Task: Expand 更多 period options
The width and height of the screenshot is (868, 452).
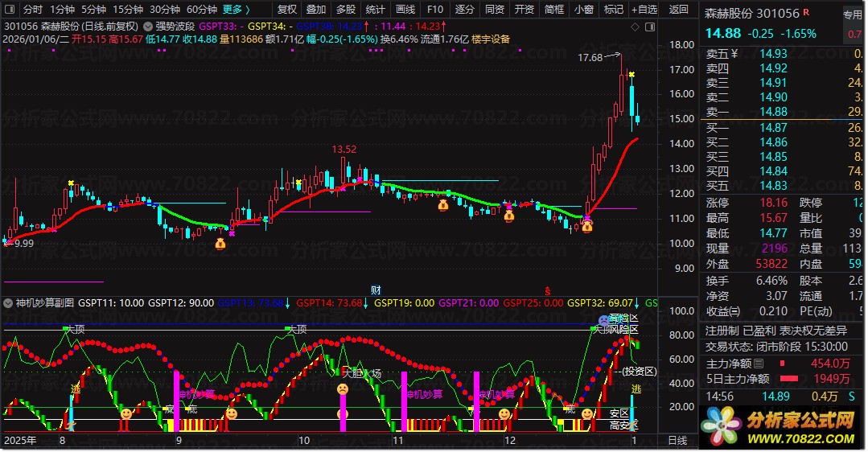Action: (x=237, y=10)
